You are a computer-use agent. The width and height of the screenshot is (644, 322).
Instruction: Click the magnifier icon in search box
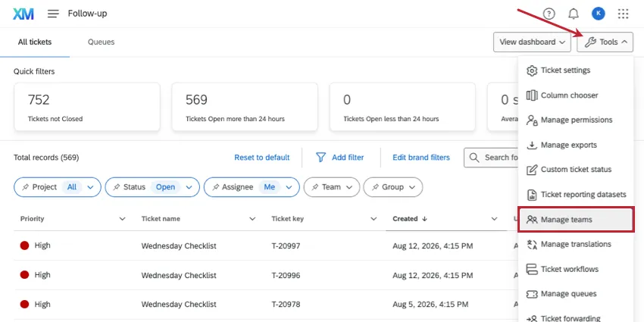[474, 158]
